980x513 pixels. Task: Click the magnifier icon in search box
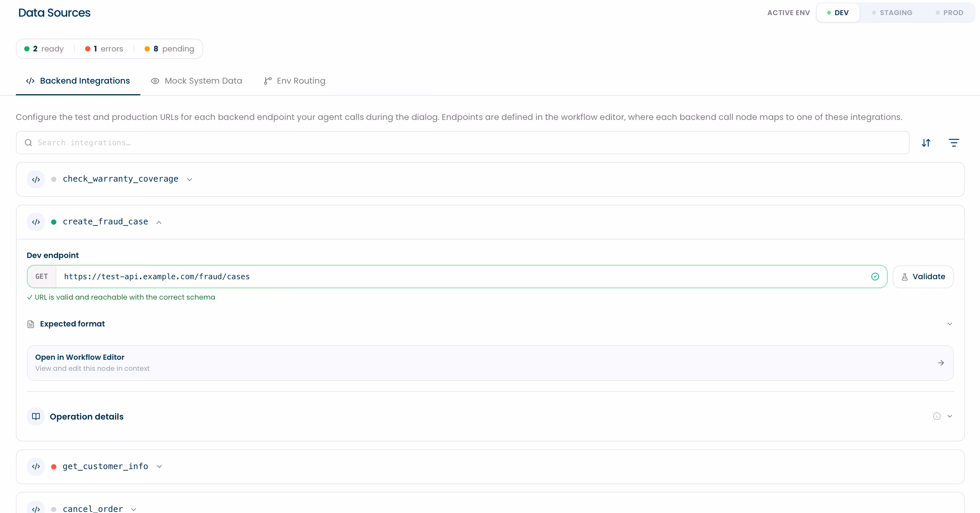28,143
